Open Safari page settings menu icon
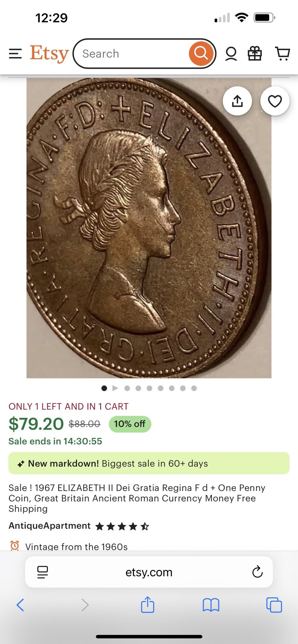The width and height of the screenshot is (298, 644). pyautogui.click(x=43, y=572)
